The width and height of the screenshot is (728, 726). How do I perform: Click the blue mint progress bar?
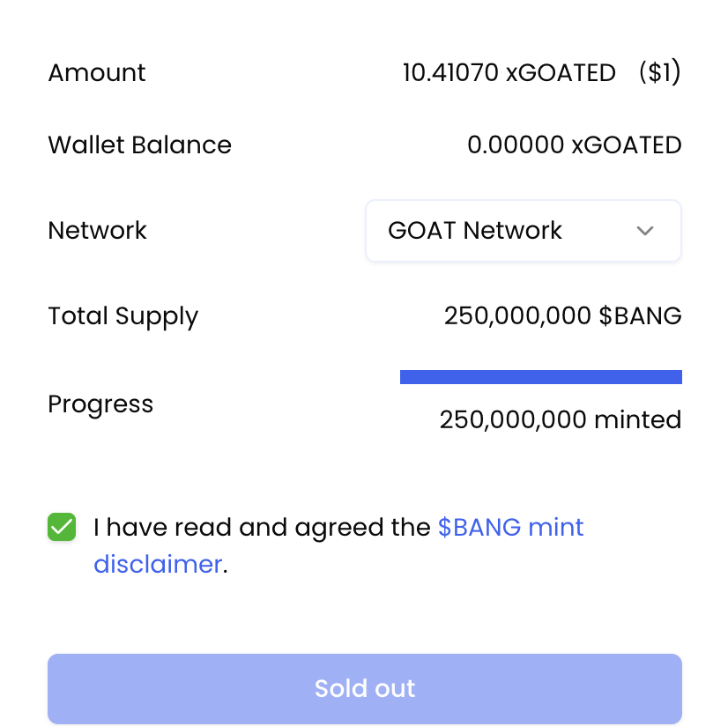[x=540, y=377]
